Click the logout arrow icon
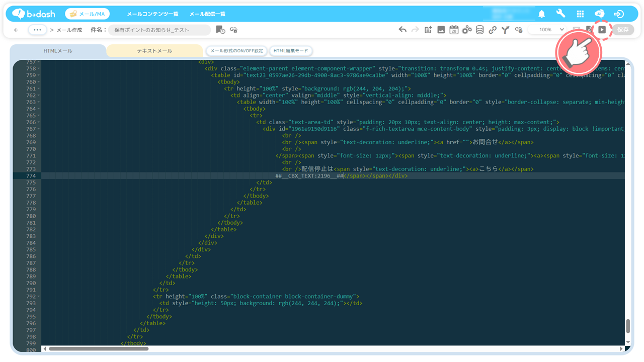 [619, 14]
